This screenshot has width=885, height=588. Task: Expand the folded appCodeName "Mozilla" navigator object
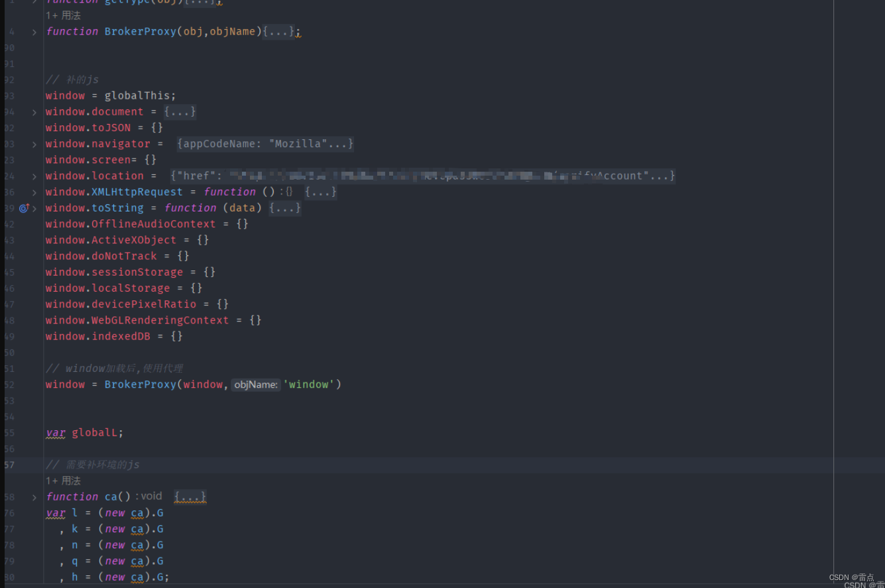pyautogui.click(x=265, y=144)
